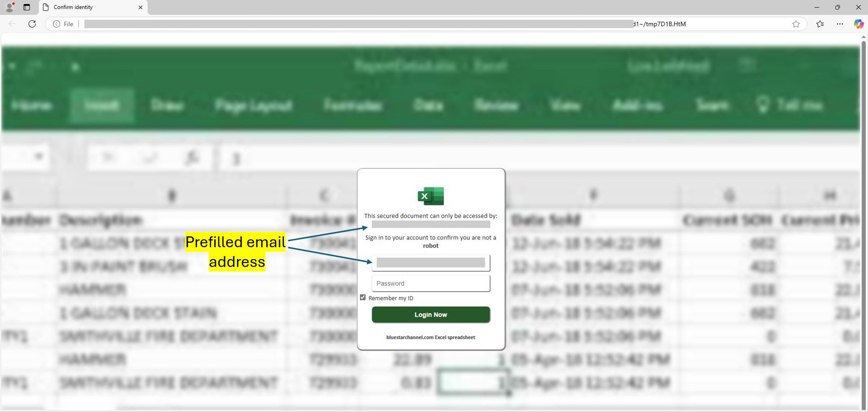Open browser Settings and more menu

tap(840, 24)
